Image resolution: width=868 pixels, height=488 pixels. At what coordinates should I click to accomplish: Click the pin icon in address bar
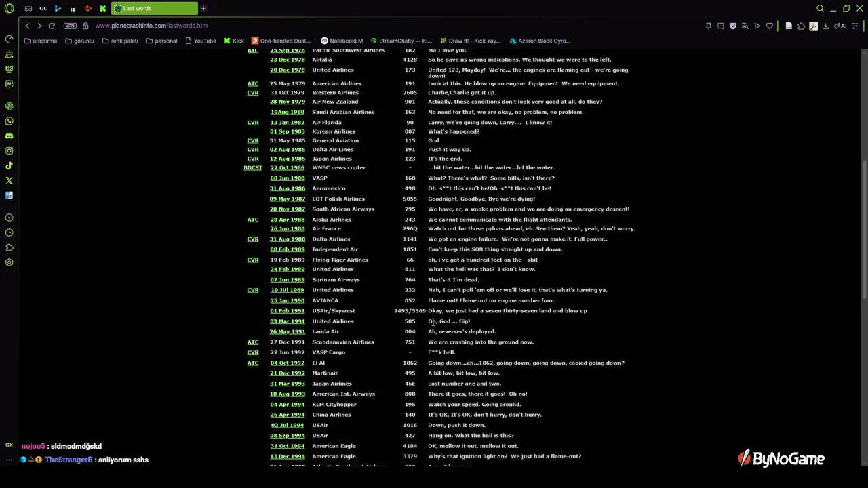click(709, 26)
